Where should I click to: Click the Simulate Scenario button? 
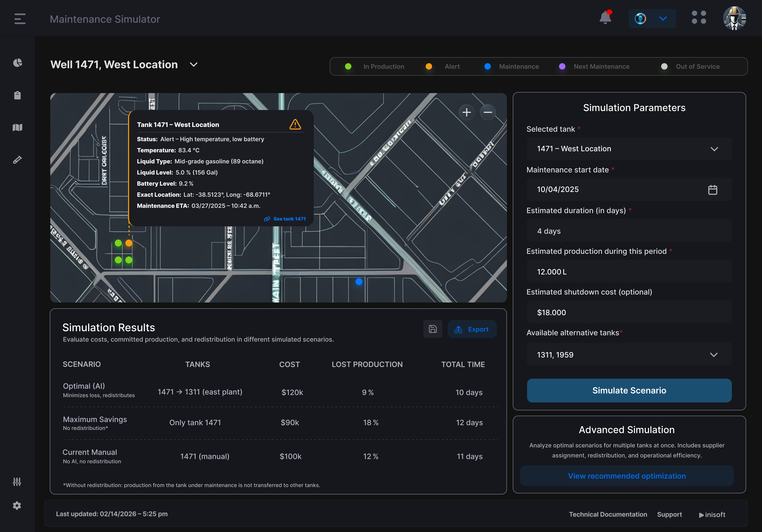pyautogui.click(x=629, y=390)
